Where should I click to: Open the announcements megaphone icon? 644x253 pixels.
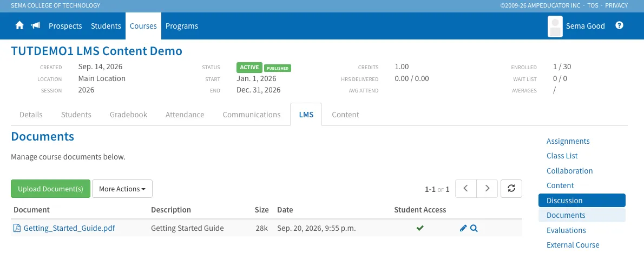coord(36,25)
